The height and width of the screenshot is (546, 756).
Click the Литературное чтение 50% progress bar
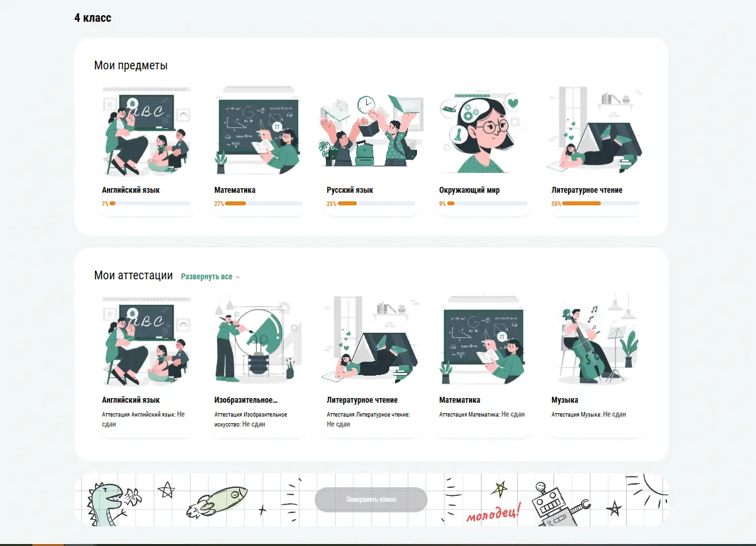click(600, 203)
